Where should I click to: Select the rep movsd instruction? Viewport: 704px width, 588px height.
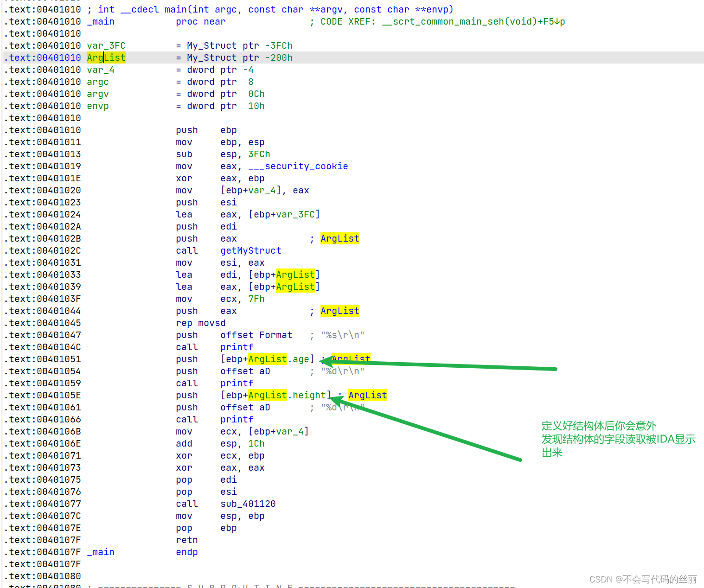click(x=201, y=323)
